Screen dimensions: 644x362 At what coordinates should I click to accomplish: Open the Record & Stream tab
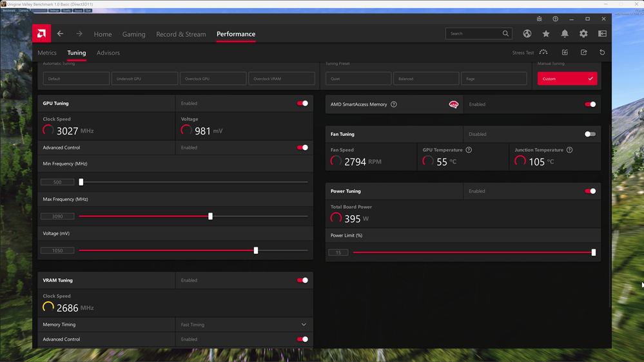point(181,34)
